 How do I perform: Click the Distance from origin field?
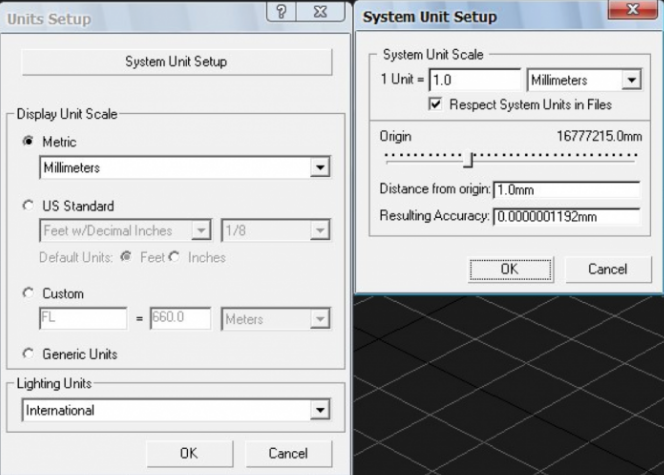(x=567, y=190)
